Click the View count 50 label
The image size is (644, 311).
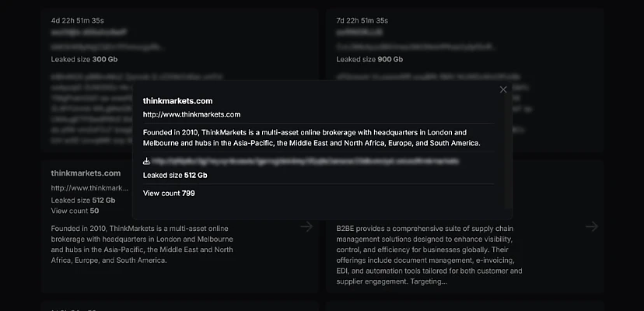(75, 211)
